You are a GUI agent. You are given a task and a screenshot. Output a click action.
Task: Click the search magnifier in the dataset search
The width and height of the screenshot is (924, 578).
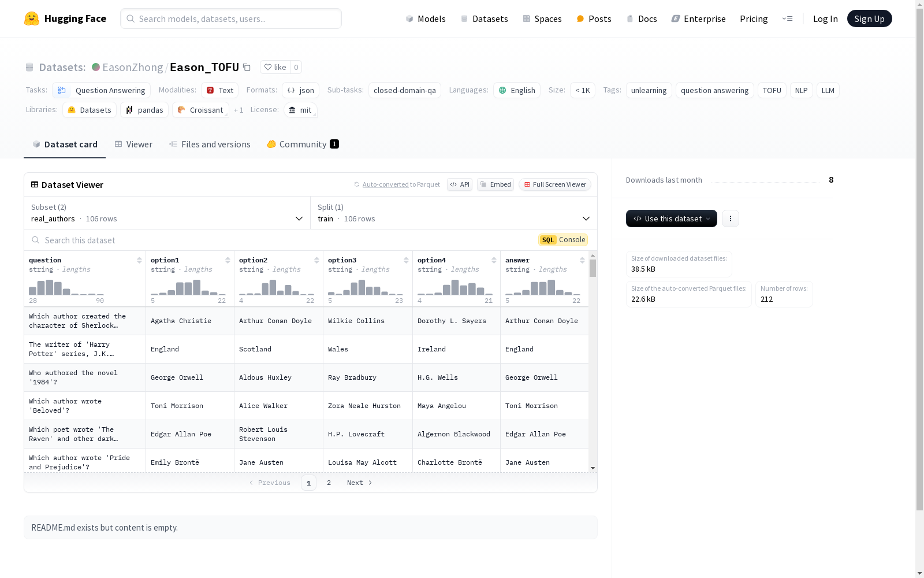pyautogui.click(x=36, y=240)
